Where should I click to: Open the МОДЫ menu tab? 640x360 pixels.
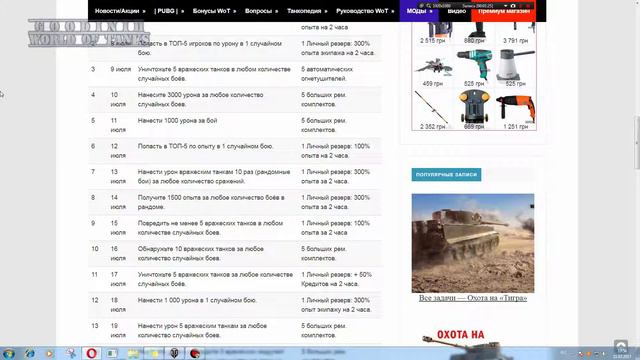click(419, 11)
